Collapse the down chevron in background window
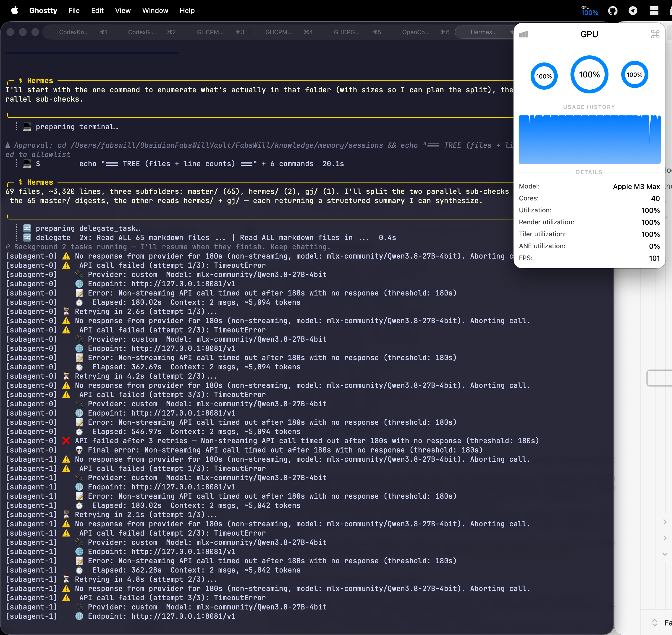672x635 pixels. 665,554
